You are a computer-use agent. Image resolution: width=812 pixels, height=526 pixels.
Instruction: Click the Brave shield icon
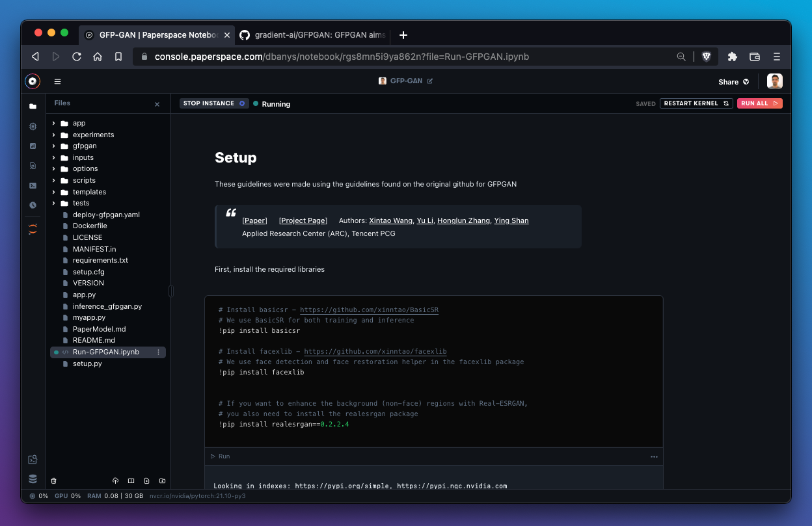pos(707,57)
